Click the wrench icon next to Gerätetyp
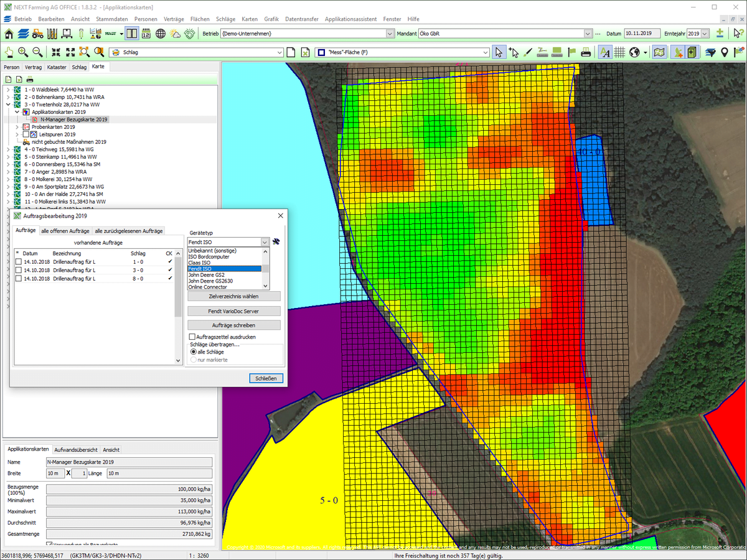Screen dimensions: 747x560 point(276,242)
